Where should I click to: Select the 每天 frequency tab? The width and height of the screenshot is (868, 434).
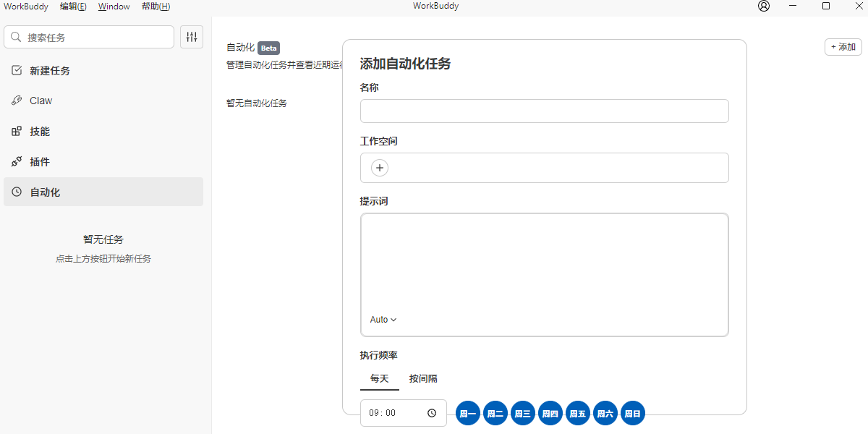coord(380,378)
